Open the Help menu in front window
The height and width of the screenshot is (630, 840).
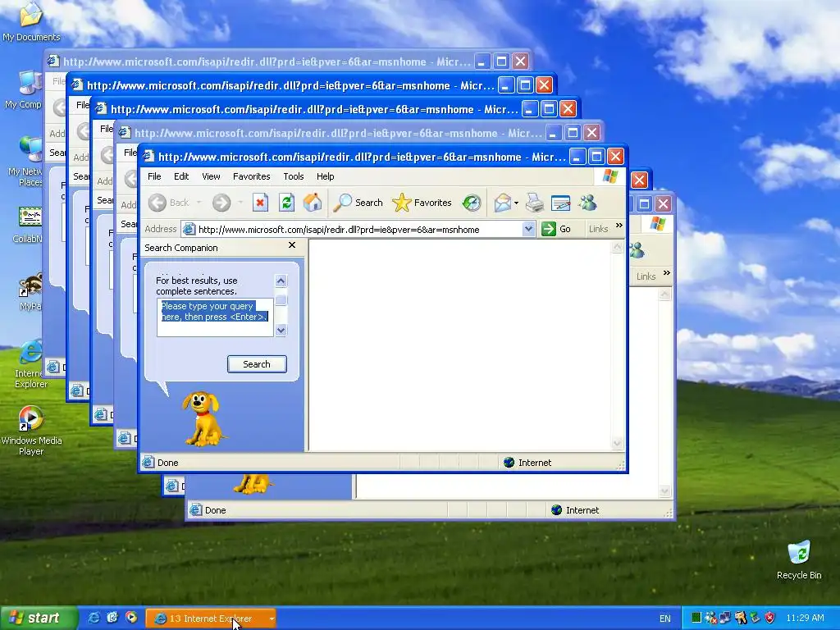point(325,176)
